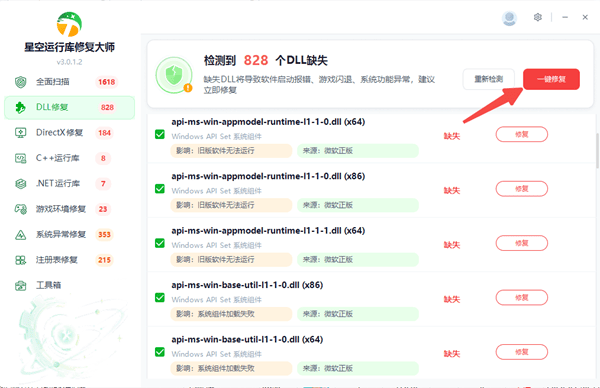Open 系统异常修复 section
The width and height of the screenshot is (600, 388).
(69, 235)
